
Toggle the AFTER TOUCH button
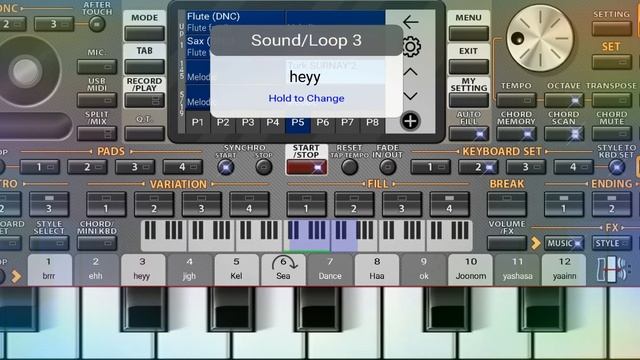[x=97, y=24]
